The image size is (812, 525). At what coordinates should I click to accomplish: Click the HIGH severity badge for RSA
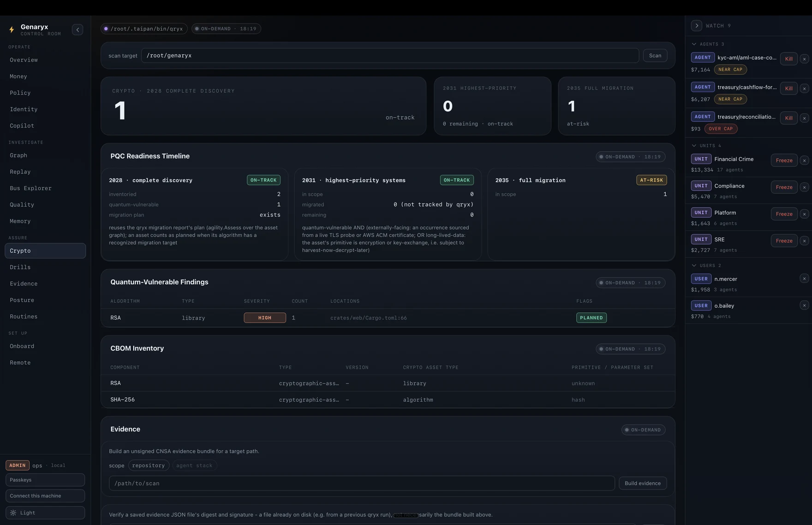(265, 318)
